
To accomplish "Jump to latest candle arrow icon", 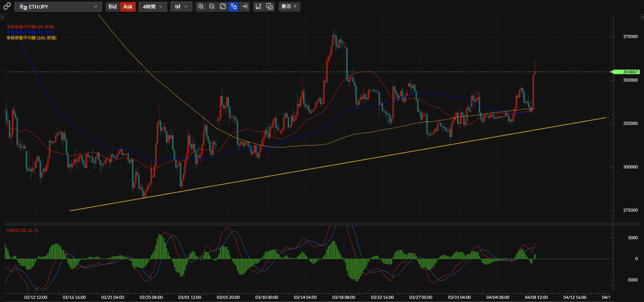I will tap(244, 7).
